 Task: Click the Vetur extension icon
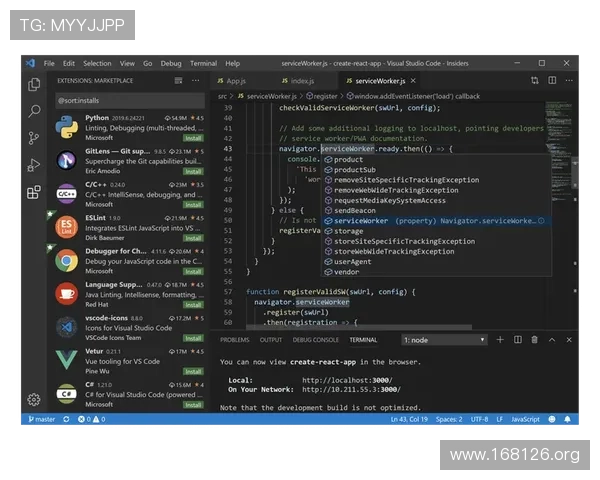(x=67, y=360)
